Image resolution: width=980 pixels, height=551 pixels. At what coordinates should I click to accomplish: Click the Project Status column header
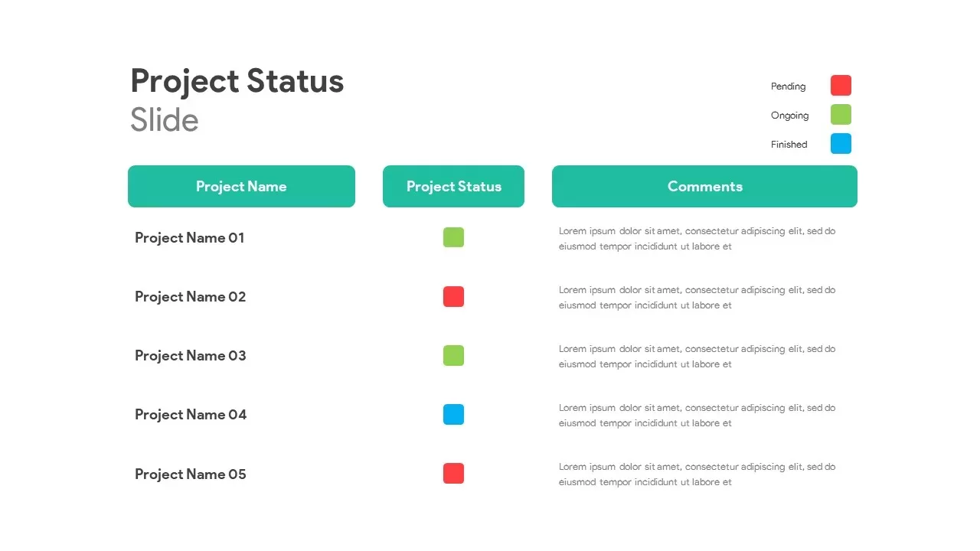pyautogui.click(x=453, y=187)
